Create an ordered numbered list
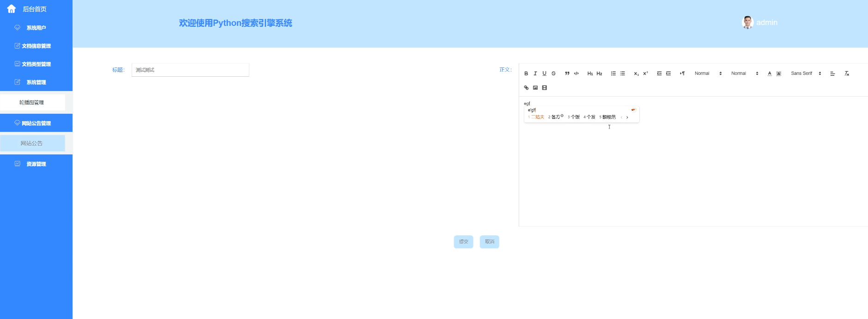 pyautogui.click(x=613, y=74)
